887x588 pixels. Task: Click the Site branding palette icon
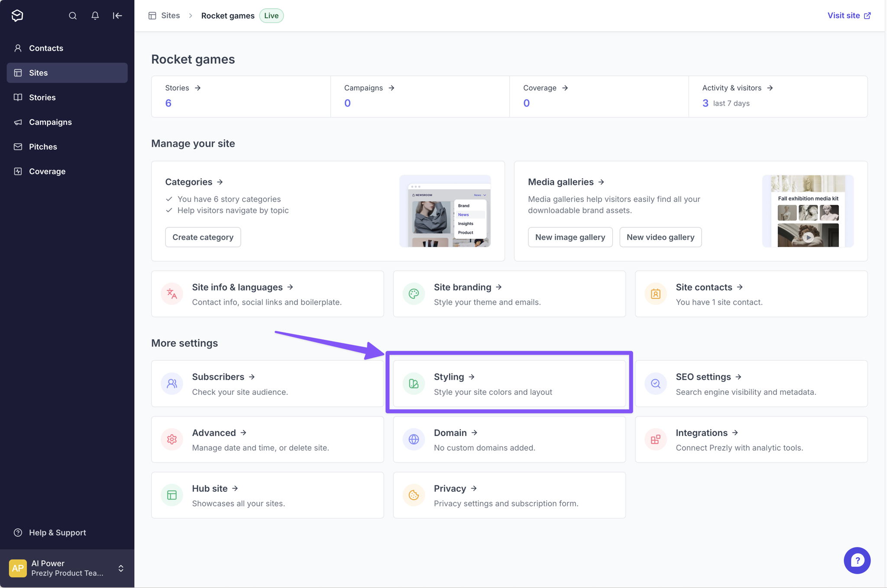tap(414, 294)
